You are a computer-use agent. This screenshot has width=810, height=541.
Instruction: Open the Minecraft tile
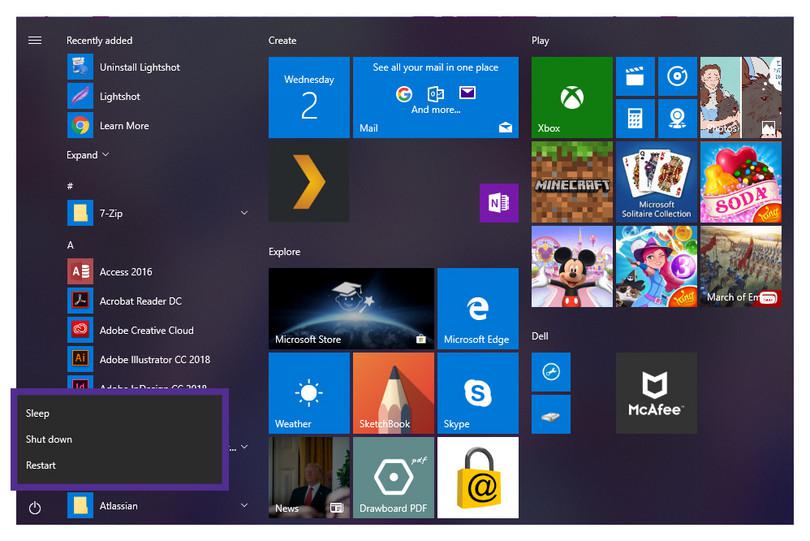572,182
